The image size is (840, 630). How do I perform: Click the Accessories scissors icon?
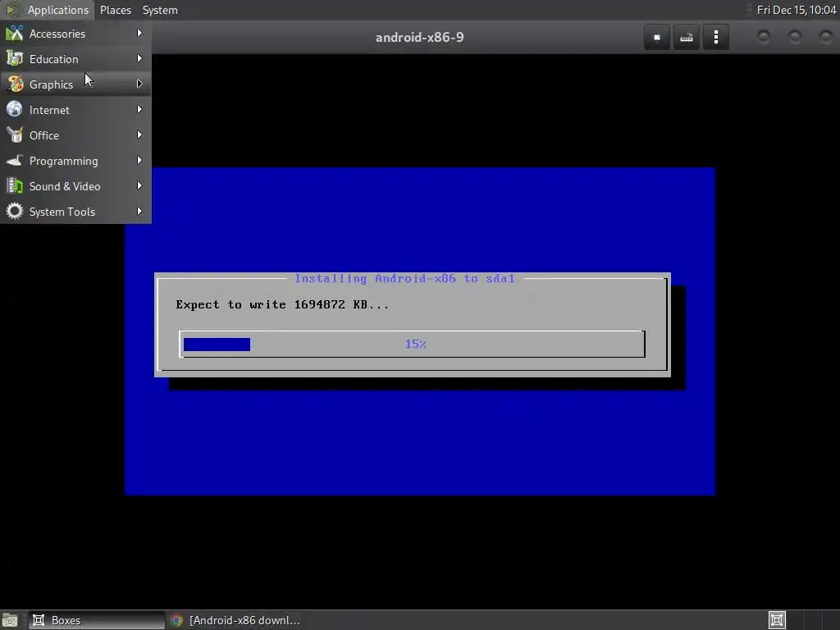[x=15, y=33]
